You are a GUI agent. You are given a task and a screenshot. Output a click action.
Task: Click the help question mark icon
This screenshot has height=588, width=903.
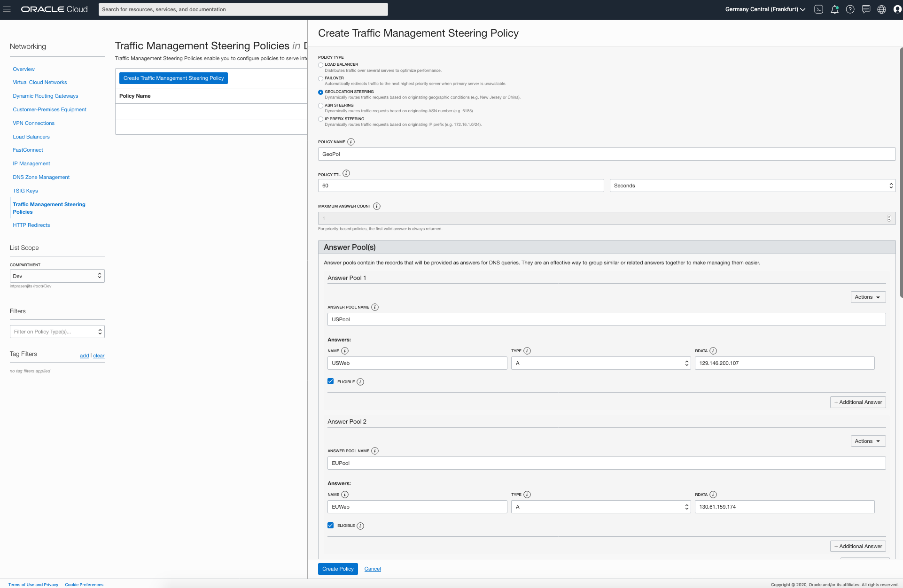point(850,9)
